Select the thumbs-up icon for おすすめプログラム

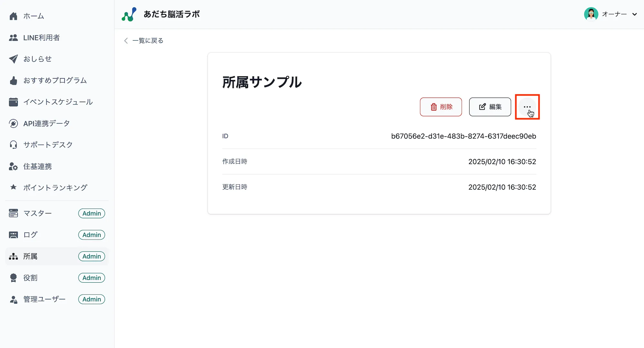click(13, 80)
